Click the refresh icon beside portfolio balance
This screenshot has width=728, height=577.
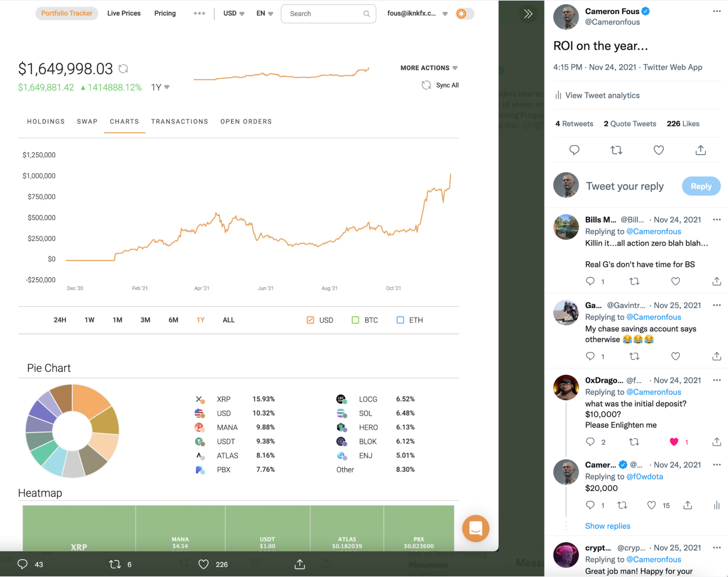point(123,68)
